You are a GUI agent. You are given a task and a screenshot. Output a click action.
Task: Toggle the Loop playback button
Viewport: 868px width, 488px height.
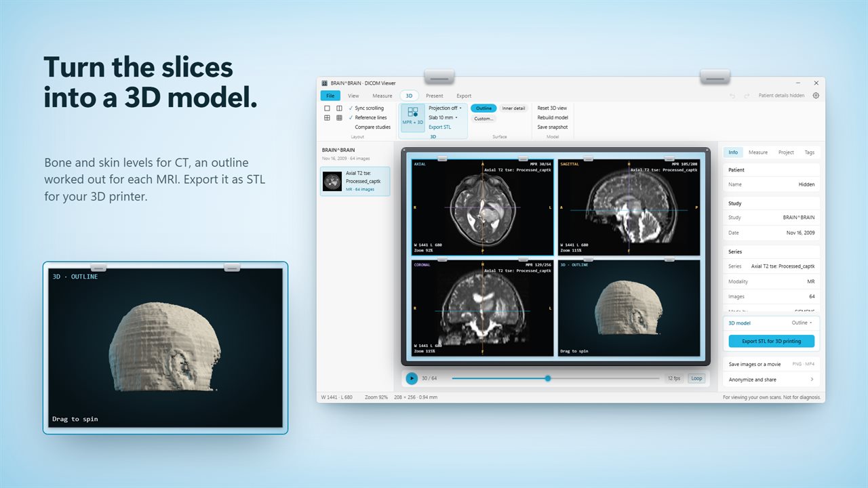696,378
